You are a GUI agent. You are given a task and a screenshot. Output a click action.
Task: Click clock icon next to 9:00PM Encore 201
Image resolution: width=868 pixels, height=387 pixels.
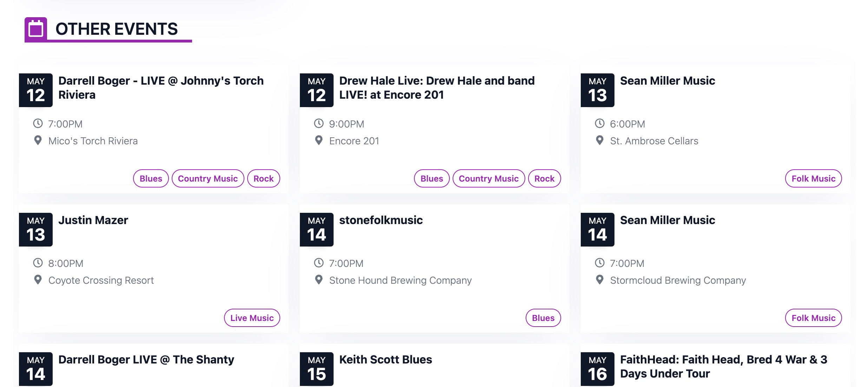[318, 123]
